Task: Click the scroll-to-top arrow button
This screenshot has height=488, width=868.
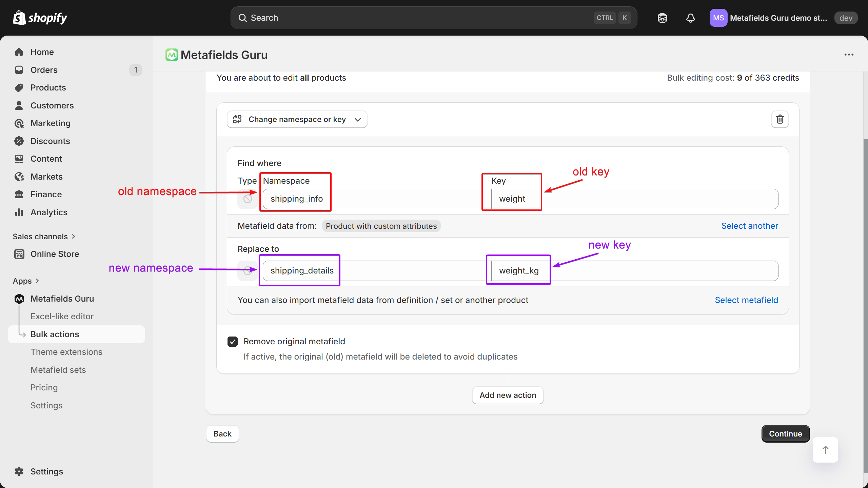Action: point(825,450)
